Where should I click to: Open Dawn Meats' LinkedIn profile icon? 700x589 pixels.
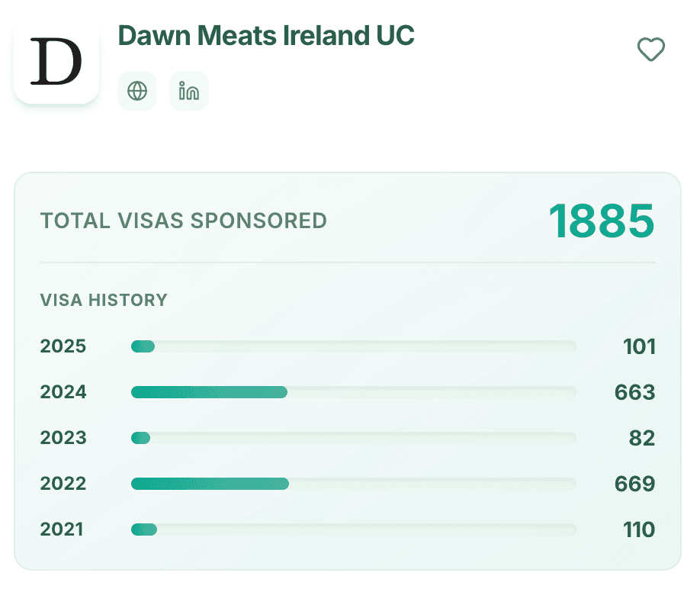coord(188,91)
